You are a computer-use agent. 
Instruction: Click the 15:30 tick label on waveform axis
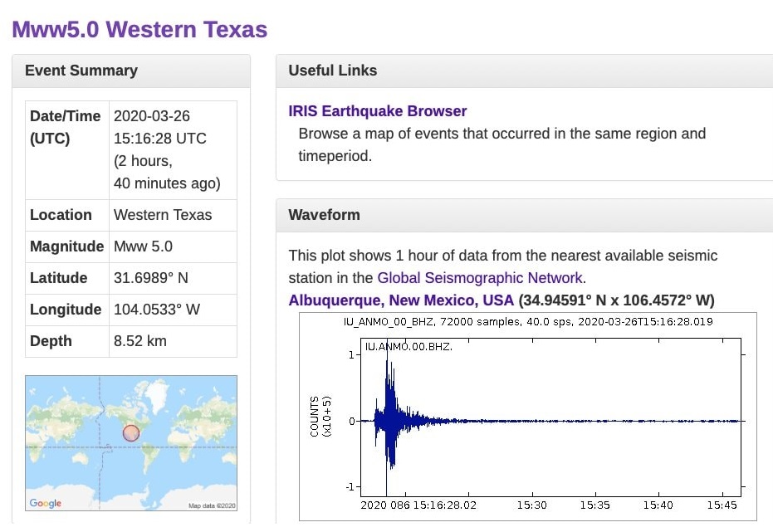[532, 505]
